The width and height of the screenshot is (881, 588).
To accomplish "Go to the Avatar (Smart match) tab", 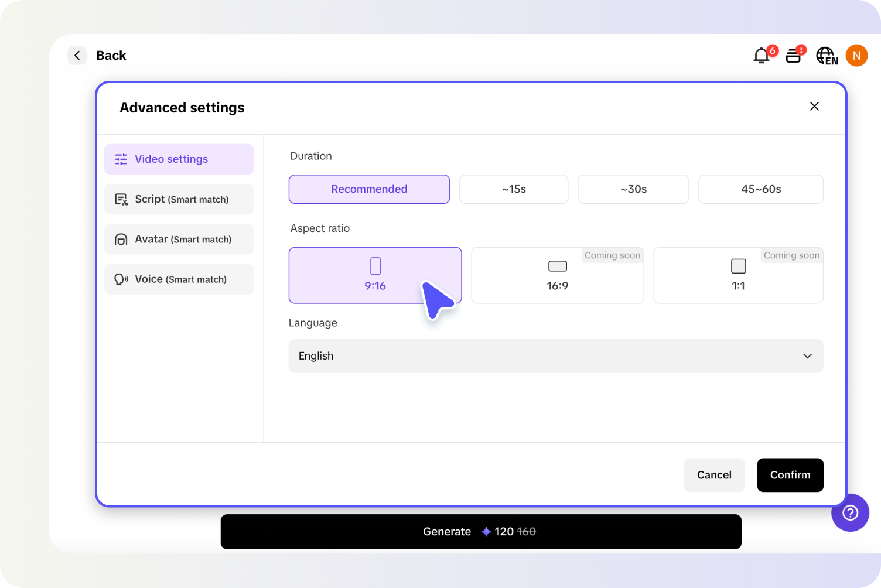I will [x=179, y=239].
